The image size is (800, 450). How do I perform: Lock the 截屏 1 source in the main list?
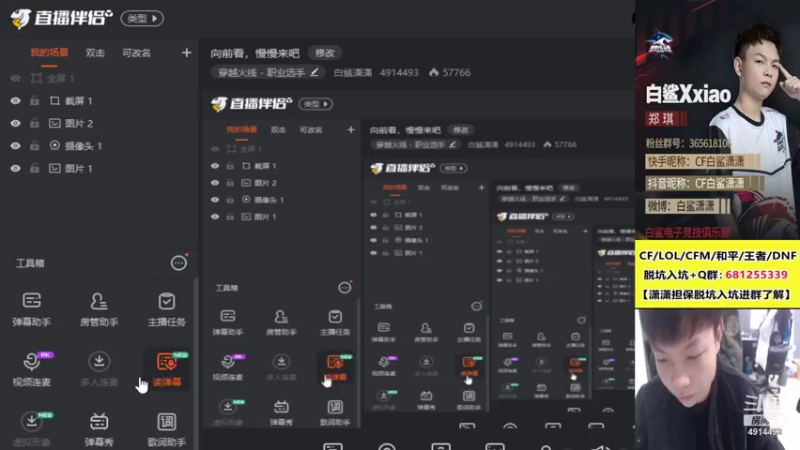click(x=34, y=101)
